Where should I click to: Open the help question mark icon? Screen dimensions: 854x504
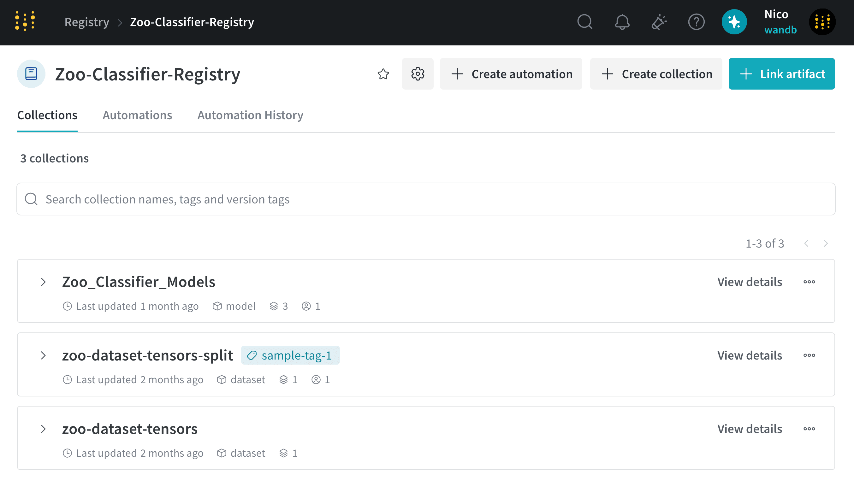coord(696,22)
